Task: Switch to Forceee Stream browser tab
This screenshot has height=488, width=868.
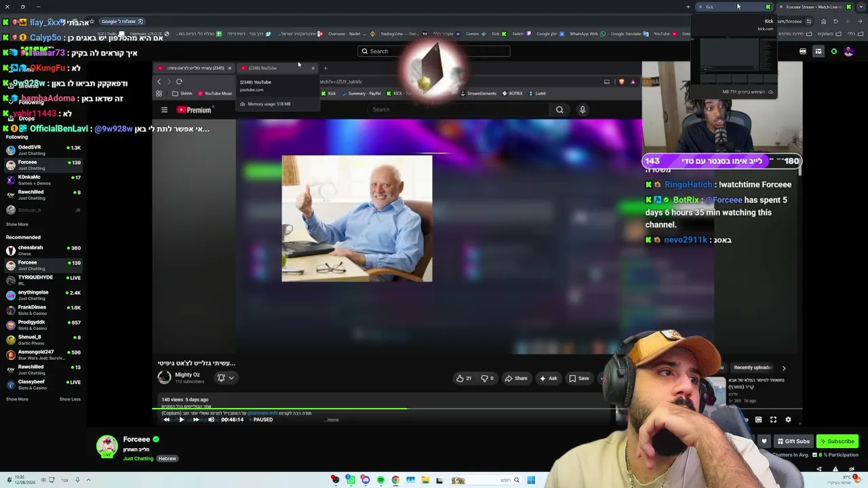Action: point(814,7)
